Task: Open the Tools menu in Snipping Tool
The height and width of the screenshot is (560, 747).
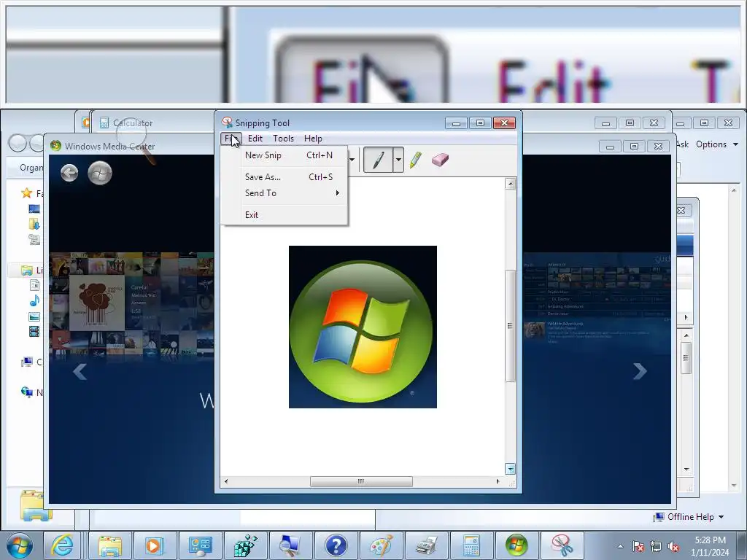Action: click(283, 138)
